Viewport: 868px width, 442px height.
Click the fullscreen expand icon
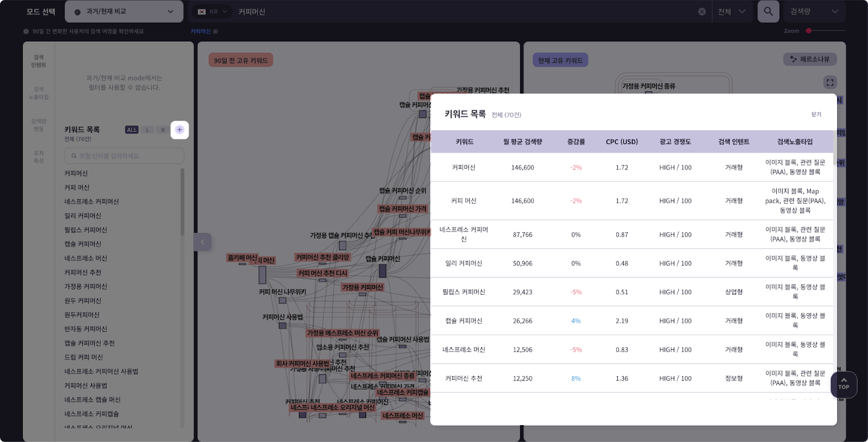[830, 83]
